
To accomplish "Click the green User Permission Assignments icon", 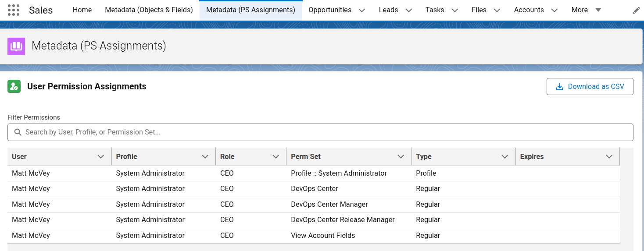I will [14, 86].
